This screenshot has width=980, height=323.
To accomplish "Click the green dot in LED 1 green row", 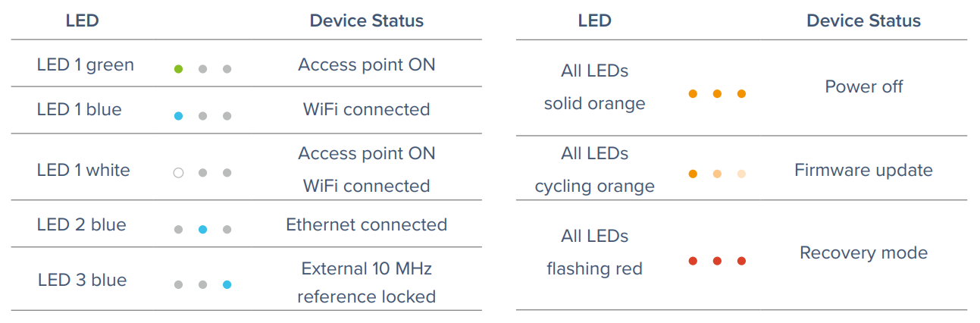I will coord(179,69).
